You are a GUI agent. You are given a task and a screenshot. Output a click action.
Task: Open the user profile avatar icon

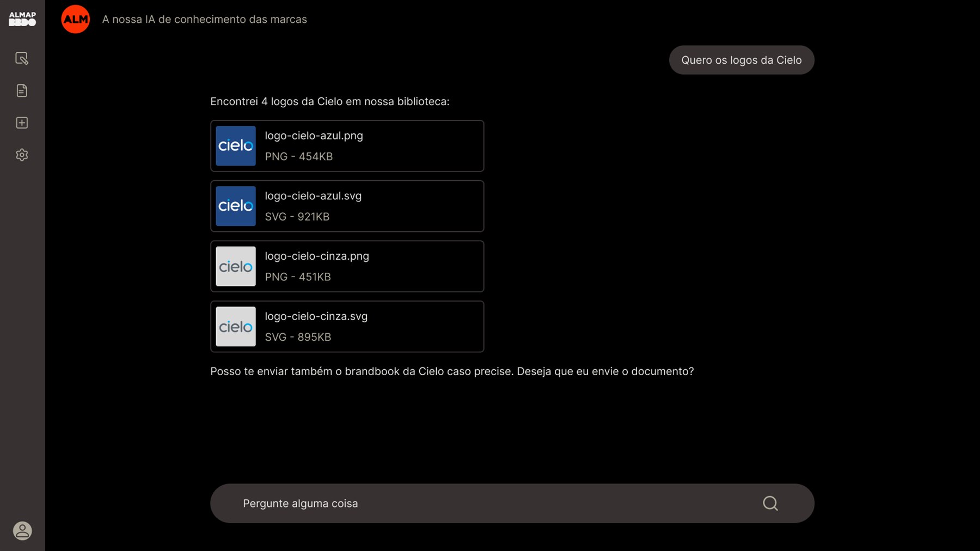22,530
